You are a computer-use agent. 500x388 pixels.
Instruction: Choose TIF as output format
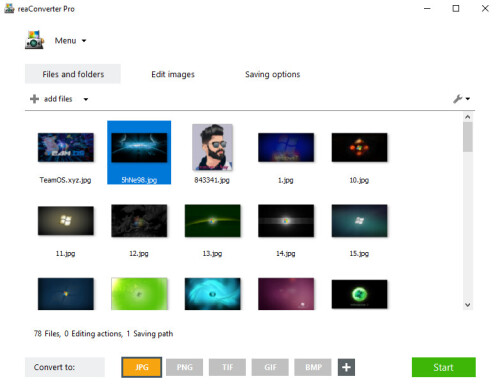click(x=227, y=367)
